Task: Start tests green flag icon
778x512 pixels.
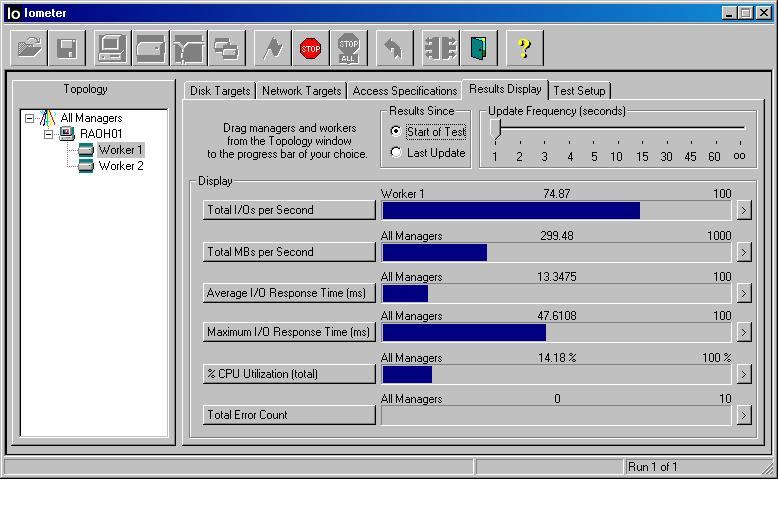Action: tap(272, 48)
